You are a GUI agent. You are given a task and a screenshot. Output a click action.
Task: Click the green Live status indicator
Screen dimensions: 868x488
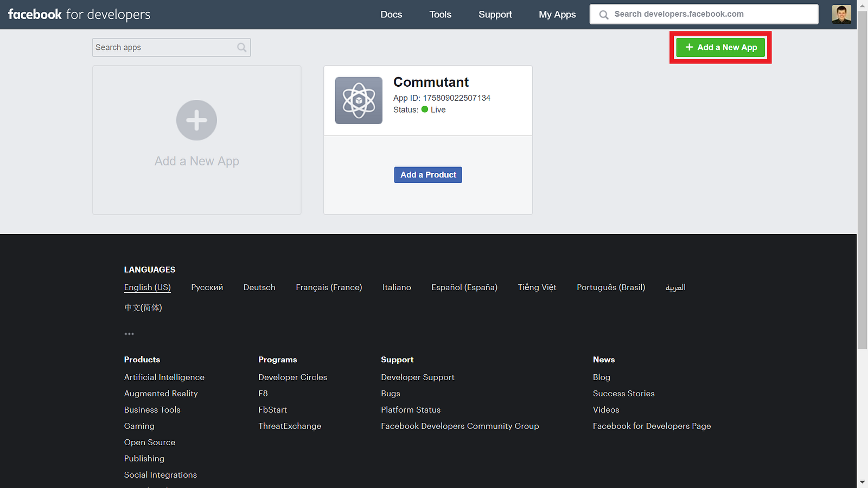[425, 110]
